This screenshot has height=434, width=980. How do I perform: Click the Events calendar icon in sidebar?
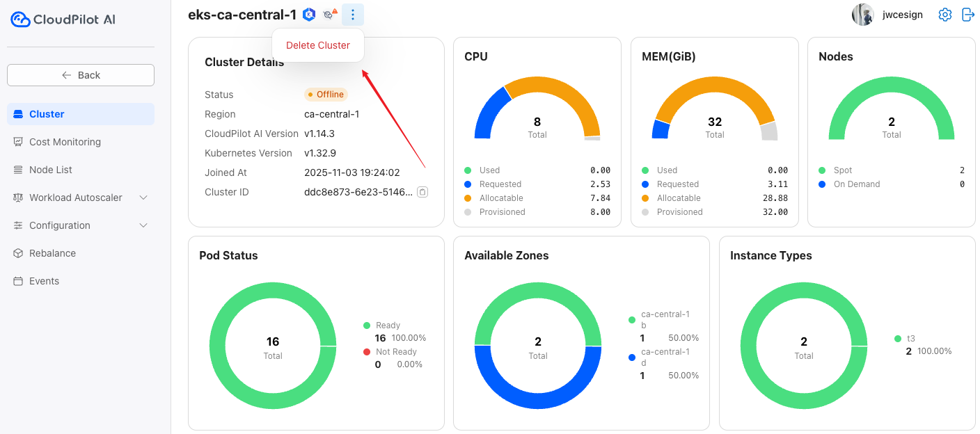[18, 281]
